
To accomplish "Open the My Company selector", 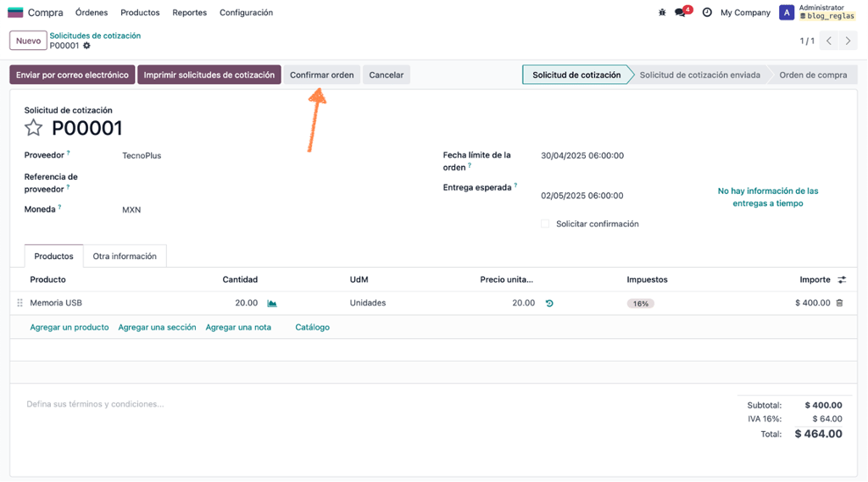I will [745, 12].
